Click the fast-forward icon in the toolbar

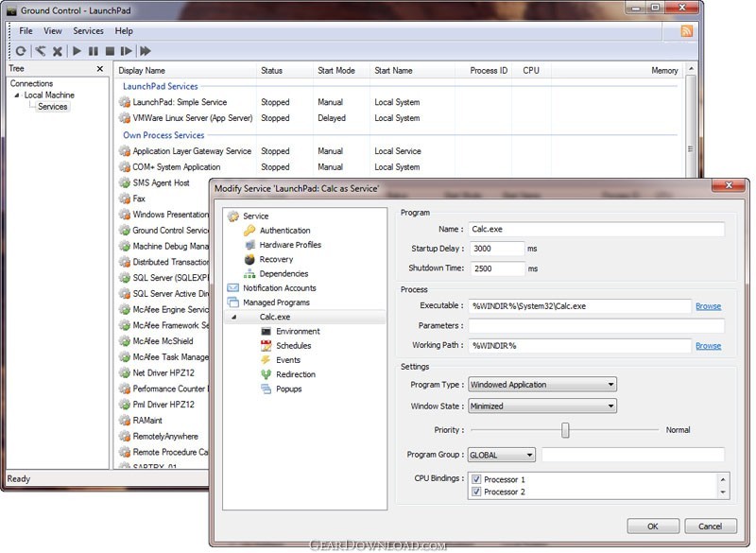pos(146,51)
